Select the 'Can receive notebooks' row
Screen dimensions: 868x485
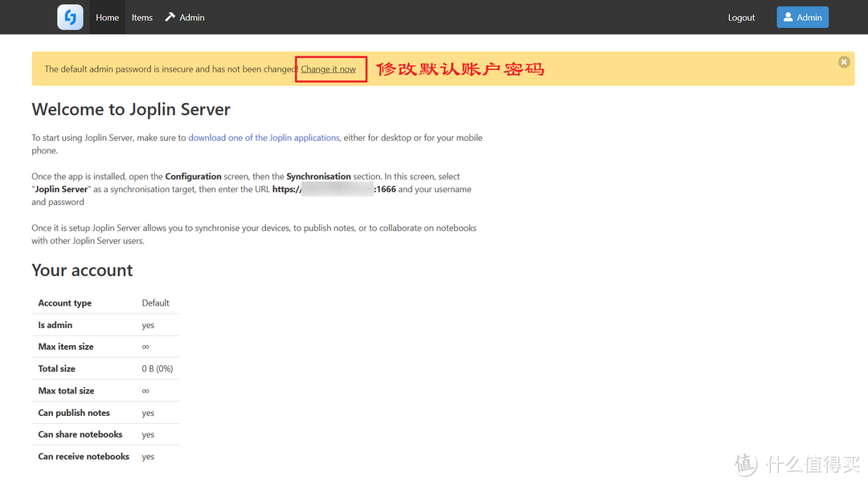[104, 457]
